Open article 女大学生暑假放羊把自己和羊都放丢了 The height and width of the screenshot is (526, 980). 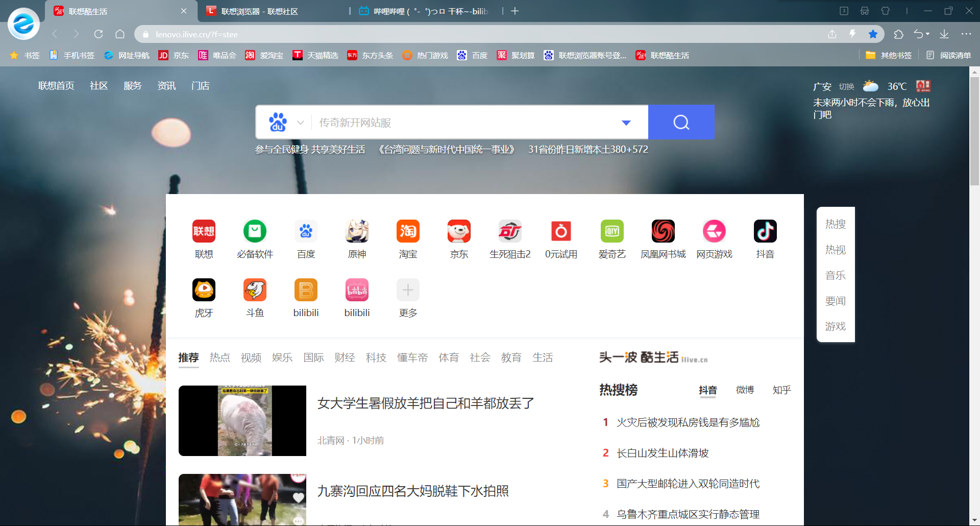pyautogui.click(x=426, y=403)
